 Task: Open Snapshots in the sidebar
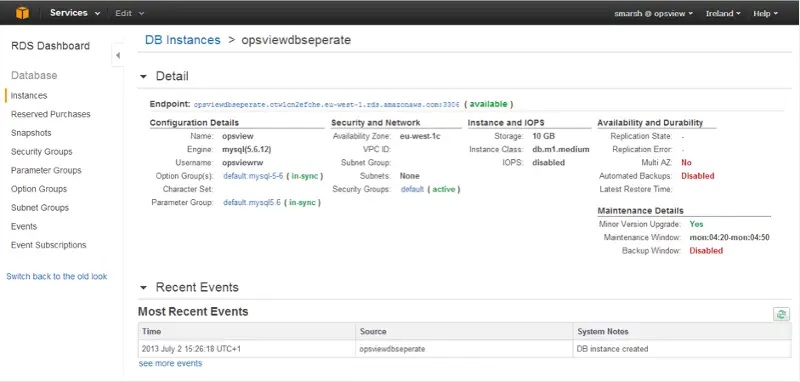point(31,133)
